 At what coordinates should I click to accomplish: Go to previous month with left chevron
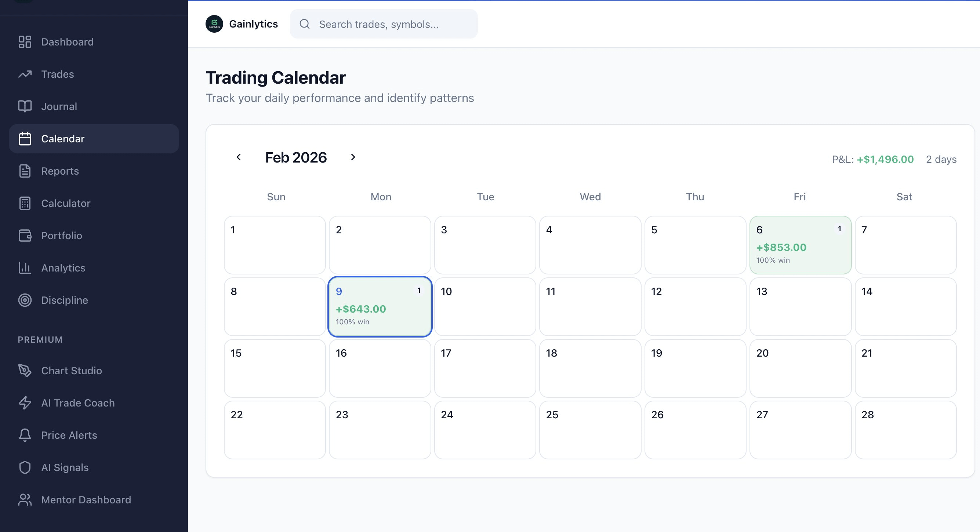click(239, 157)
